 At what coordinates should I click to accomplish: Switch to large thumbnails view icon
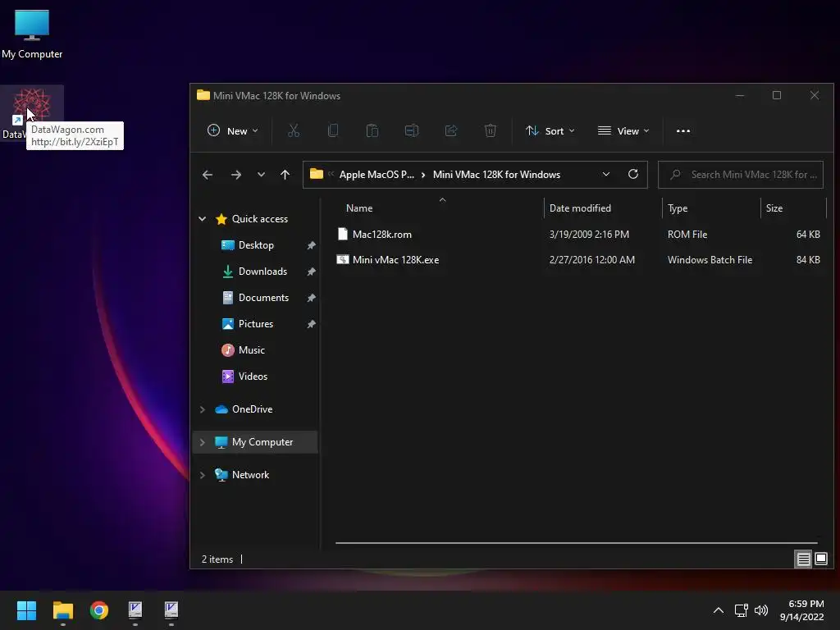tap(820, 559)
